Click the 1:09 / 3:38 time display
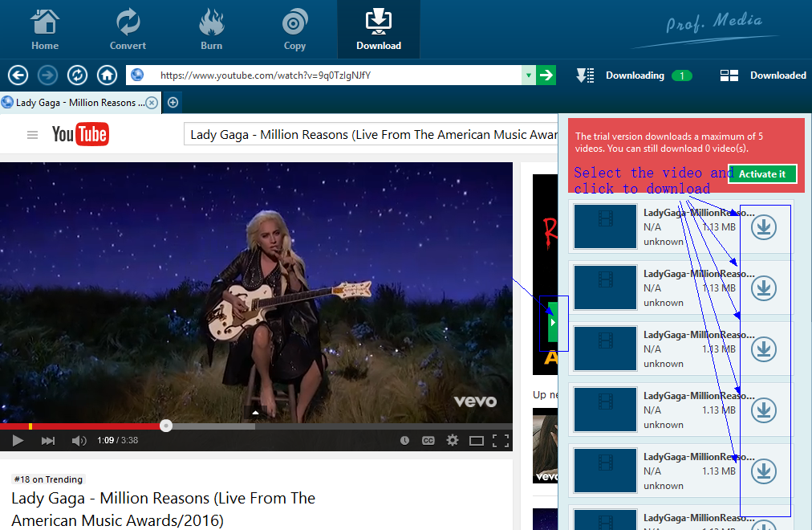 118,440
